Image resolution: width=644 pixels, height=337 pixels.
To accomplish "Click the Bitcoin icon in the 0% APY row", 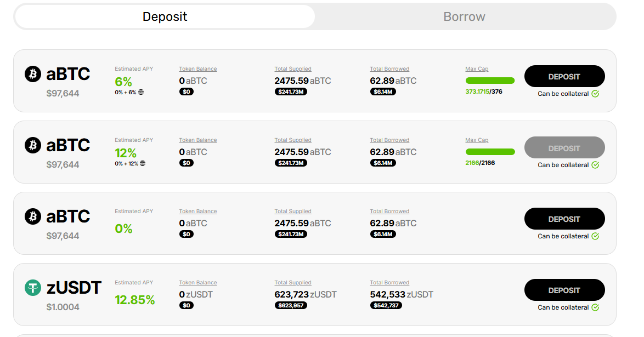I will point(33,216).
